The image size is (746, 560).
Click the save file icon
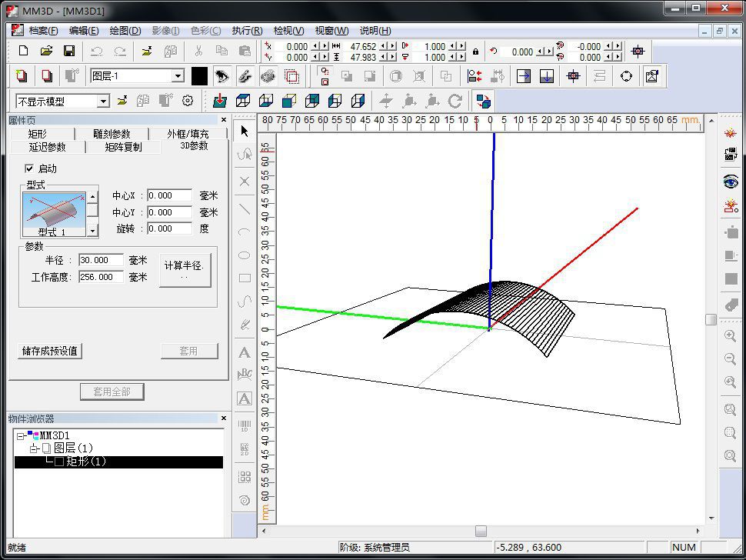[69, 51]
